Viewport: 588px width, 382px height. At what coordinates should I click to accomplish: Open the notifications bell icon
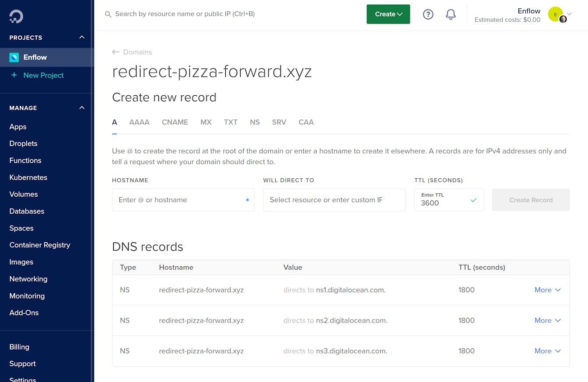click(451, 14)
